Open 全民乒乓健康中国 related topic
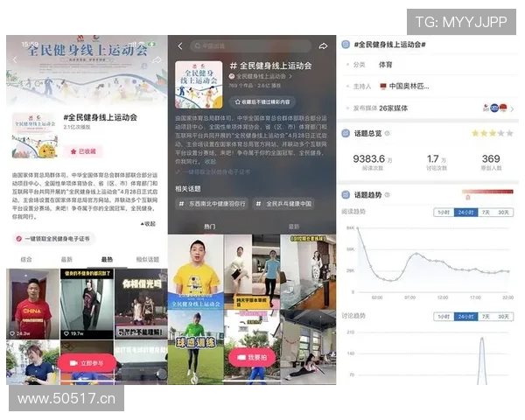Viewport: 525px width, 420px height. 283,204
